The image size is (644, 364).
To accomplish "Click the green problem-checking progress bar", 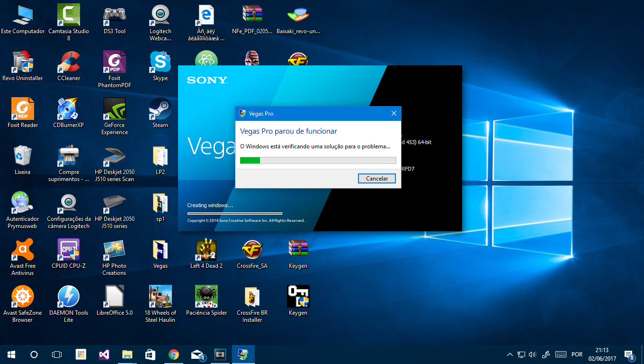I will 318,161.
